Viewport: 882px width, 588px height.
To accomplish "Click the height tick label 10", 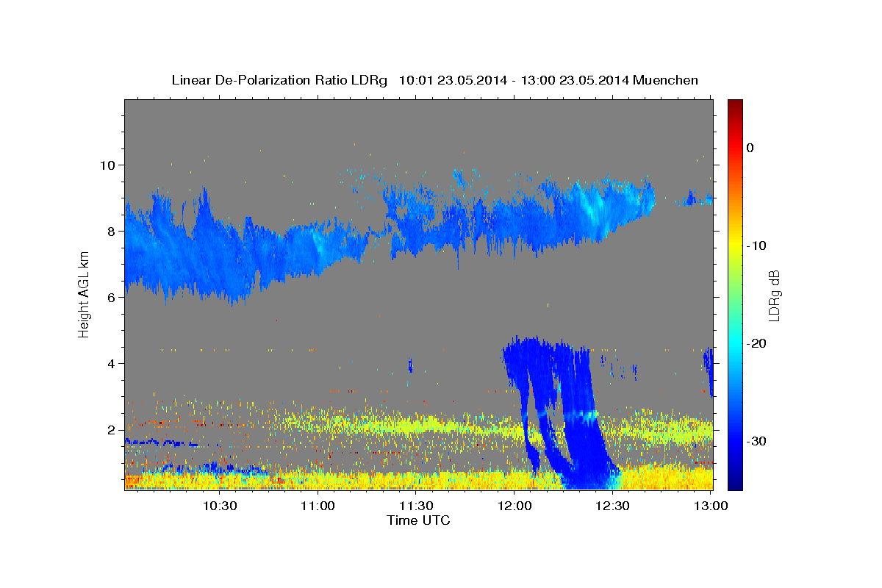I will click(110, 165).
